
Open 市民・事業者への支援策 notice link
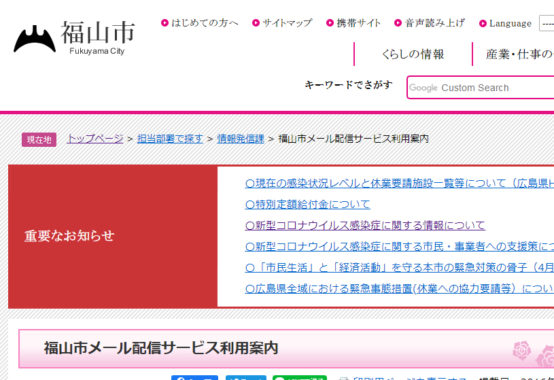[x=400, y=247]
